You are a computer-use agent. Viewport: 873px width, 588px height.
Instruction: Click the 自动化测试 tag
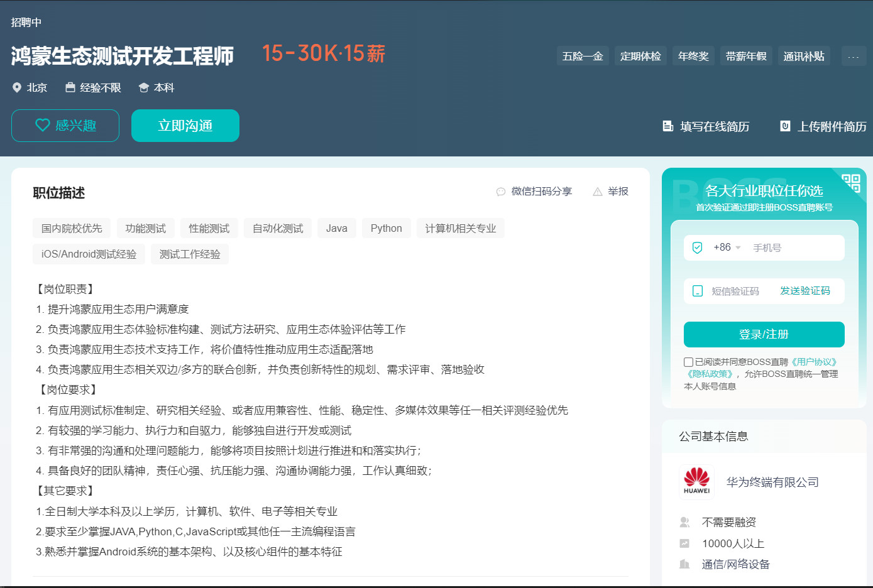[278, 228]
